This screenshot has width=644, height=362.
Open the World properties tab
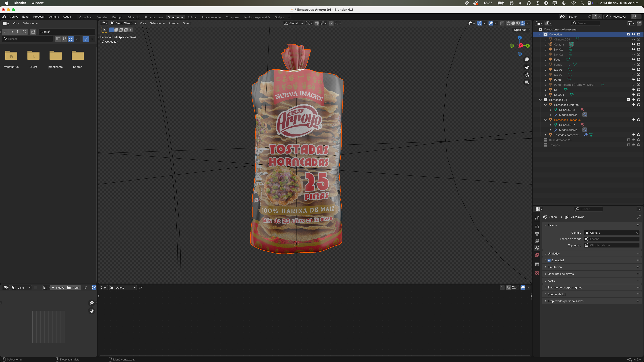tap(537, 255)
